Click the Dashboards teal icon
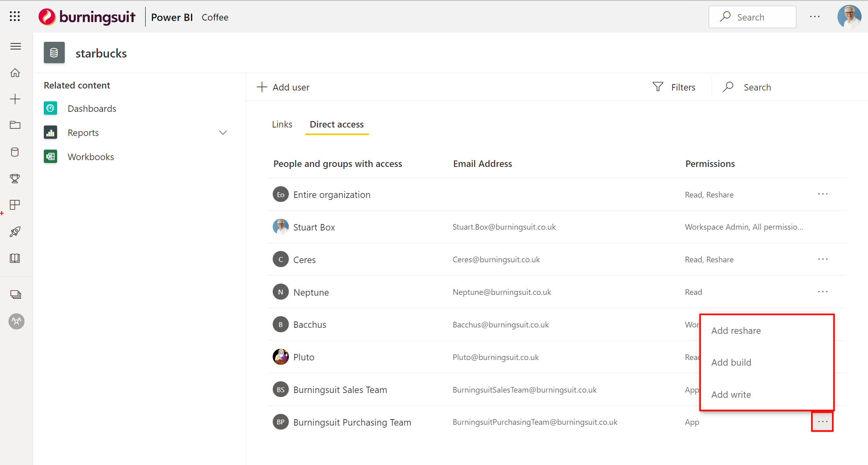This screenshot has width=868, height=465. (x=50, y=108)
